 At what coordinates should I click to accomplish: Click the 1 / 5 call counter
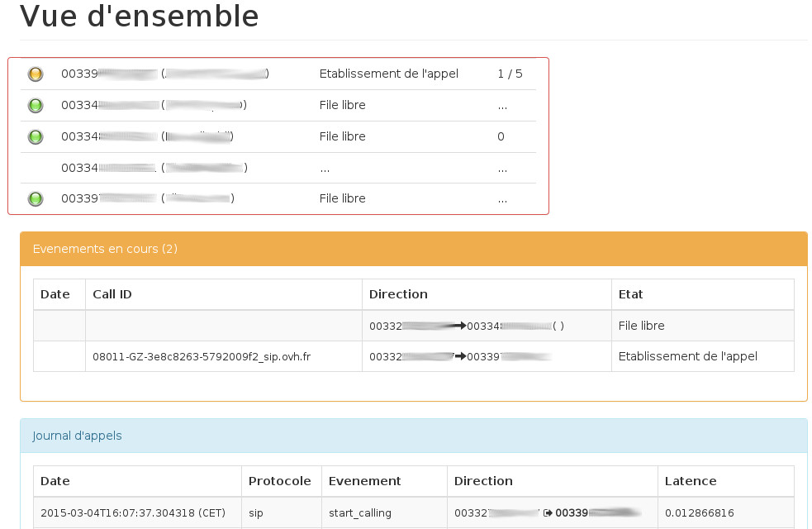tap(510, 74)
